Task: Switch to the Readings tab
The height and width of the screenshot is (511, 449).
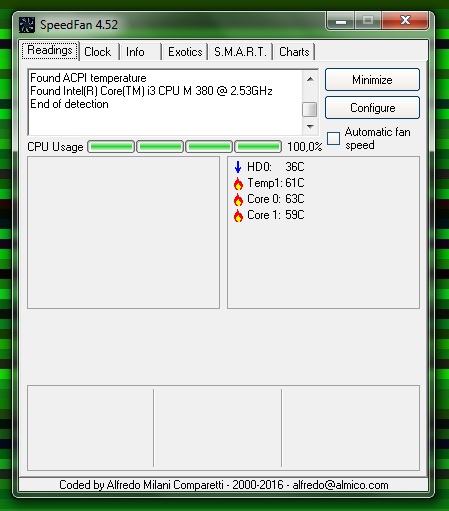Action: 50,51
